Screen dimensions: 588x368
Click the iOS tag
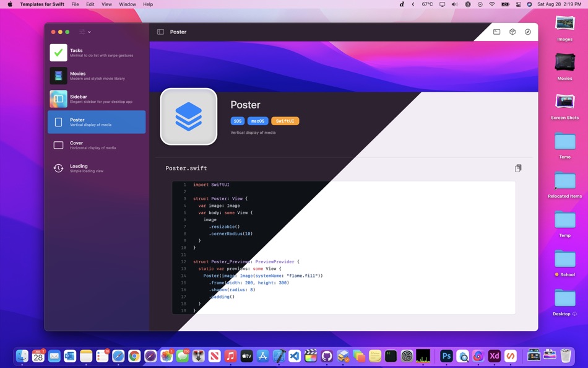238,121
